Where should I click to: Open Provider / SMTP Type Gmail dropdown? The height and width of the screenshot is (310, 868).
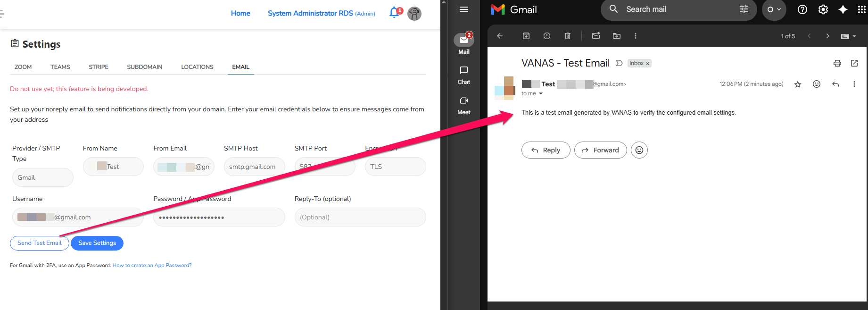(42, 177)
